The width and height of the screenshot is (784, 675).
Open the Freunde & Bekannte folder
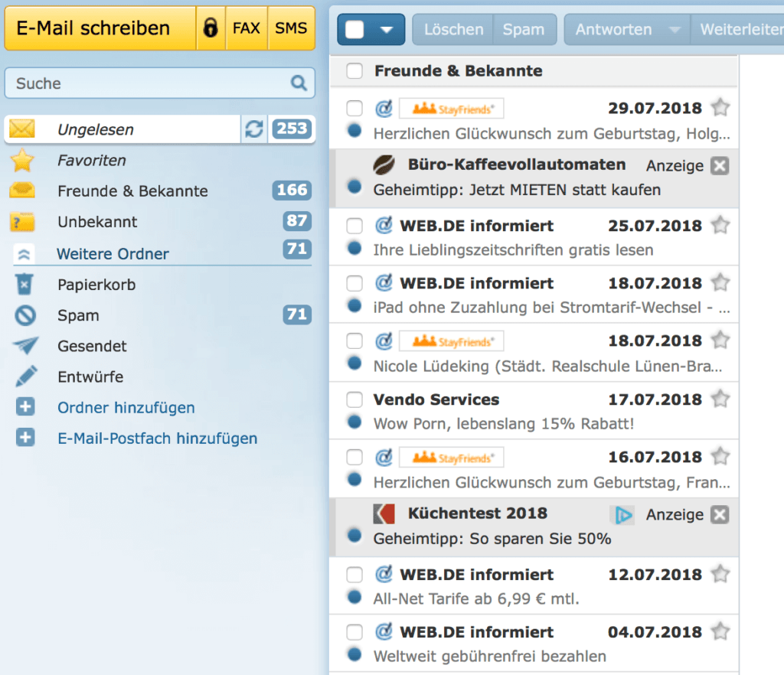coord(132,191)
